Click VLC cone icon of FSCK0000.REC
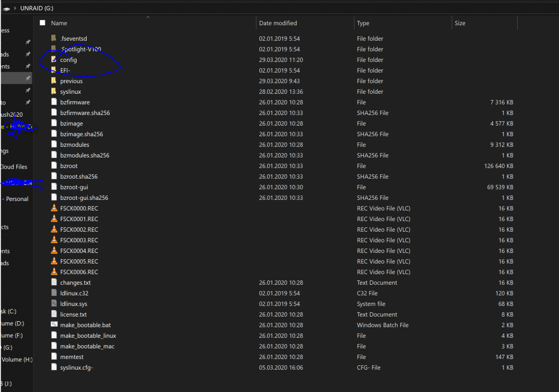559x392 pixels. (54, 208)
